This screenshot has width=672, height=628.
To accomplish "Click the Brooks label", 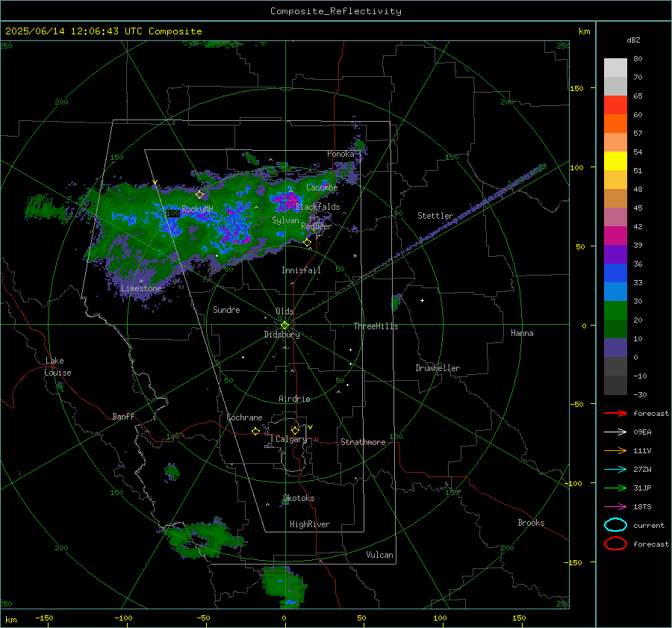I will pos(531,523).
